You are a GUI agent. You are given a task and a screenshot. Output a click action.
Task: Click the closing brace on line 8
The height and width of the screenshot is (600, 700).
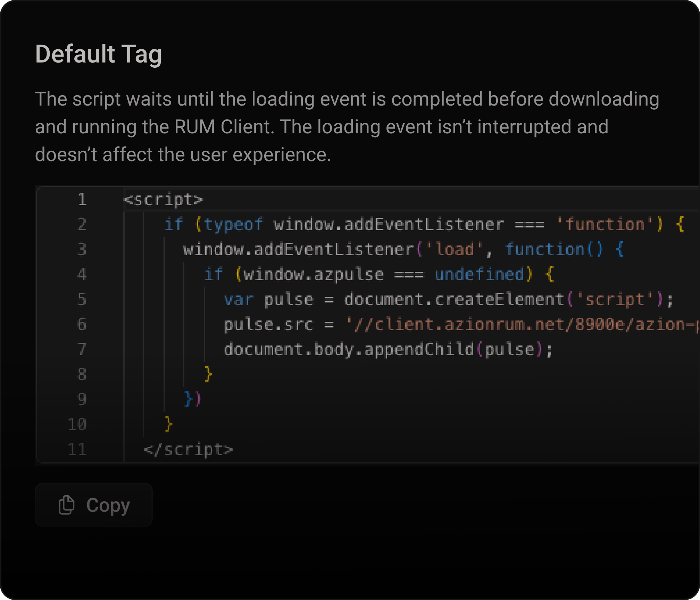(x=208, y=374)
